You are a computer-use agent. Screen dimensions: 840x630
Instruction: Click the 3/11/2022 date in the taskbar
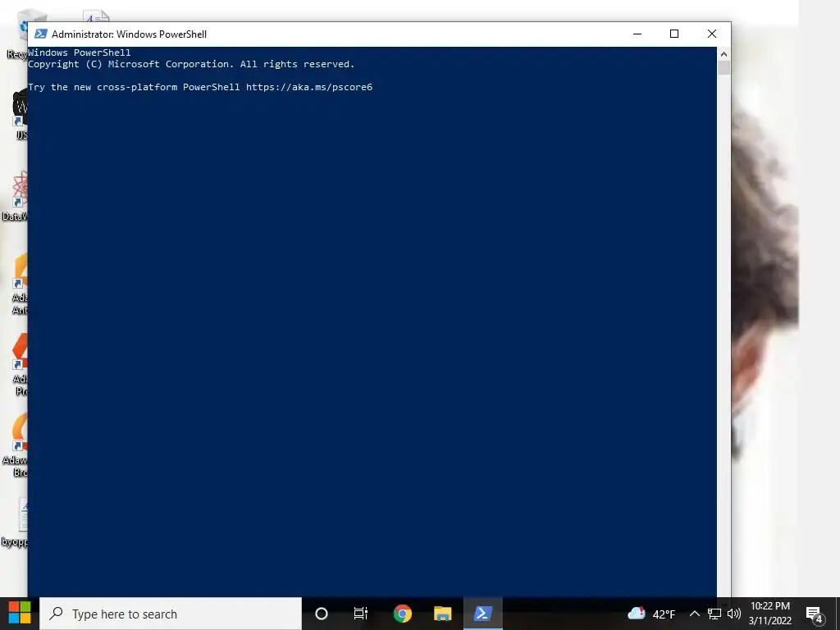[769, 621]
